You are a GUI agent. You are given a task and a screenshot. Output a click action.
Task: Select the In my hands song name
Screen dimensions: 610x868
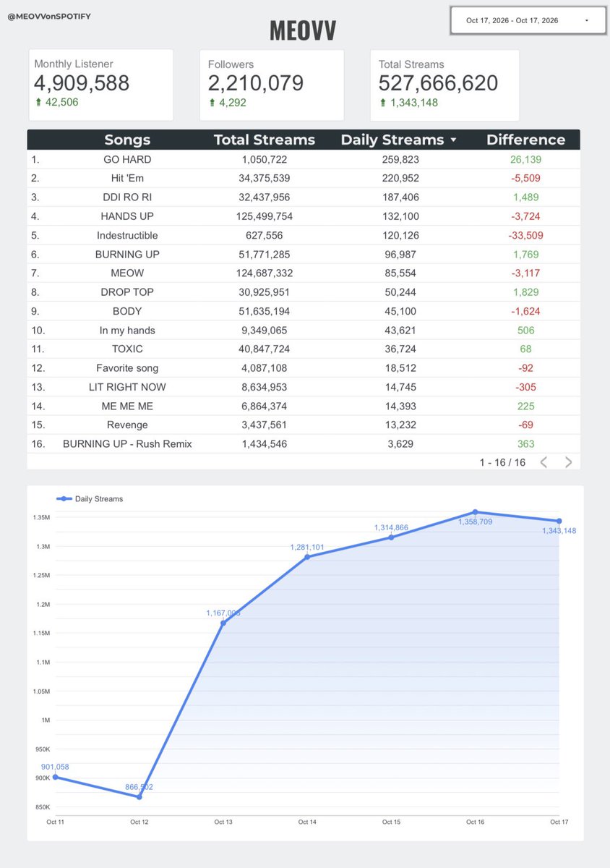click(127, 330)
